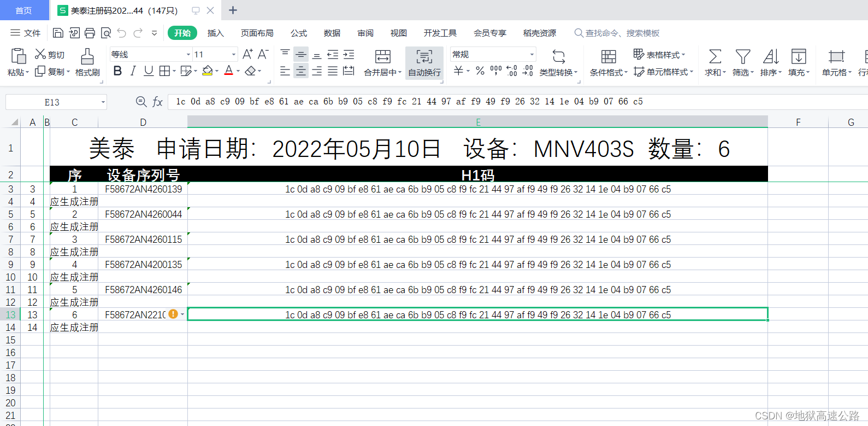Switch to Review (审阅) tab
Image resolution: width=868 pixels, height=426 pixels.
(365, 33)
